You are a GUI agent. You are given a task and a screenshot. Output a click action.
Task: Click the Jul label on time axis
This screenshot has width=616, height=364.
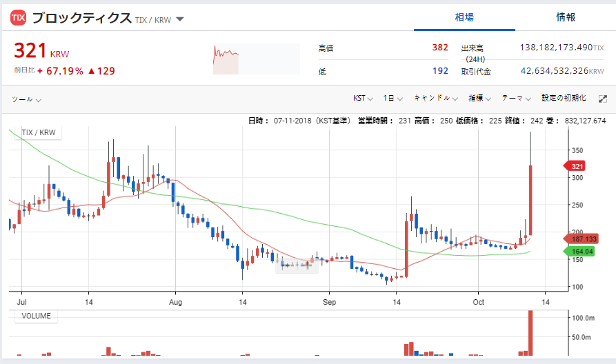click(21, 302)
